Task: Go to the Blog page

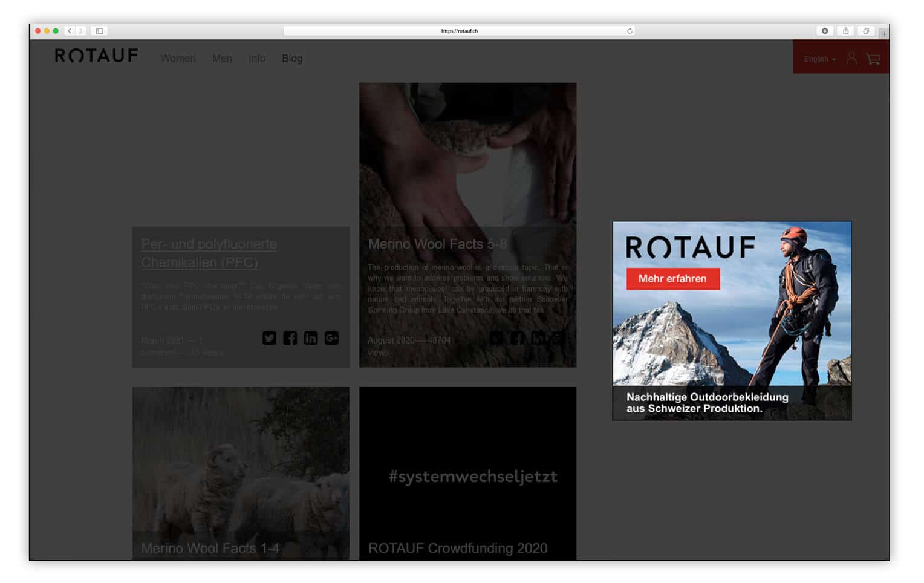Action: (x=292, y=59)
